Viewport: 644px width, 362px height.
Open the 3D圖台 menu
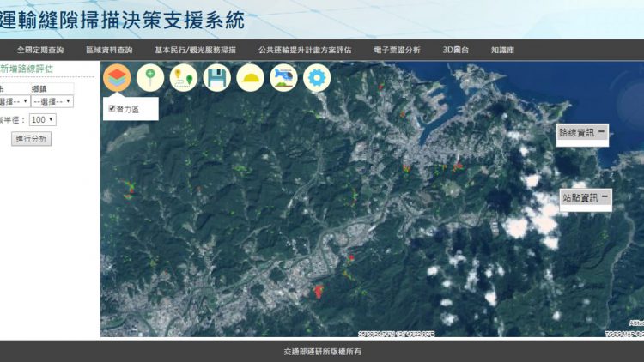coord(455,50)
